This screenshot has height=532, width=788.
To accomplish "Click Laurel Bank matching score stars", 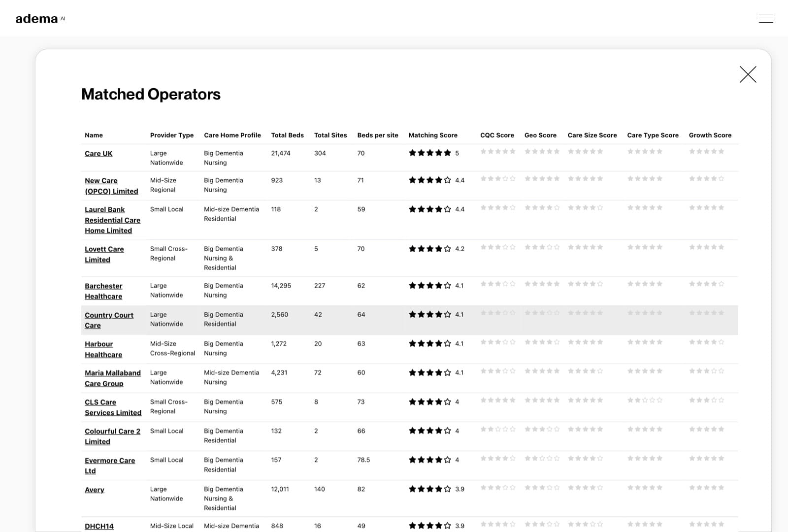I will click(430, 209).
